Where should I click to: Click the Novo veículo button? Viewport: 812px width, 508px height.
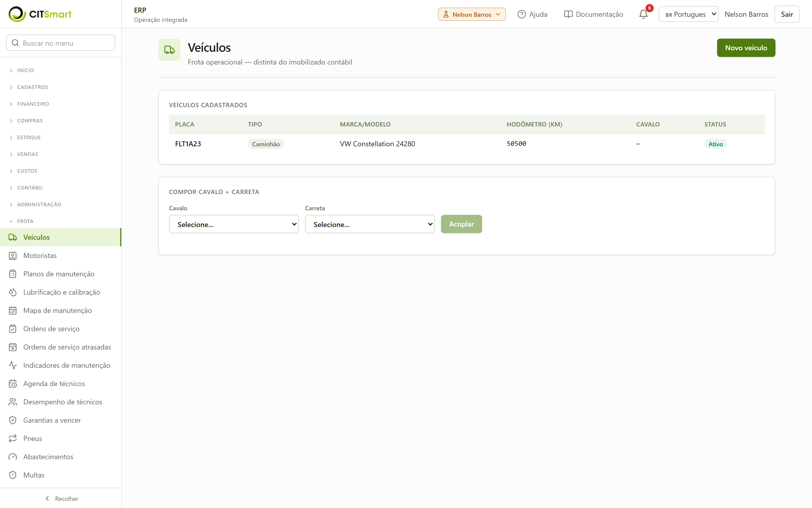click(x=746, y=48)
